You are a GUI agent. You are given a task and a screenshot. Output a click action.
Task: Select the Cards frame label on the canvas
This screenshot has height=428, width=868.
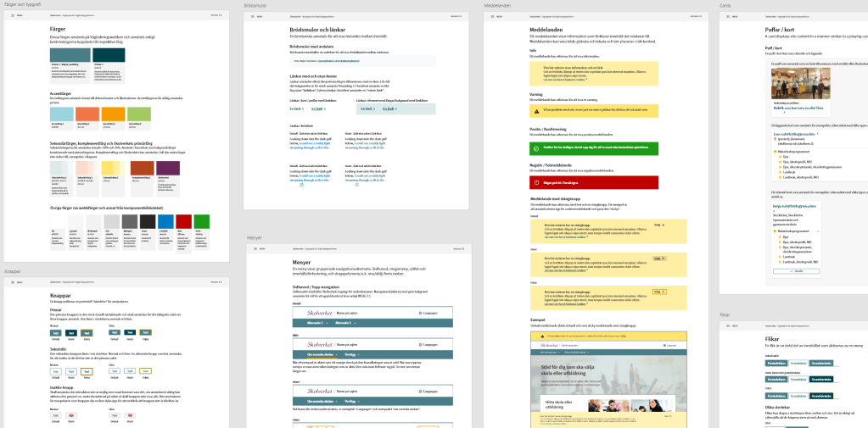[x=725, y=5]
